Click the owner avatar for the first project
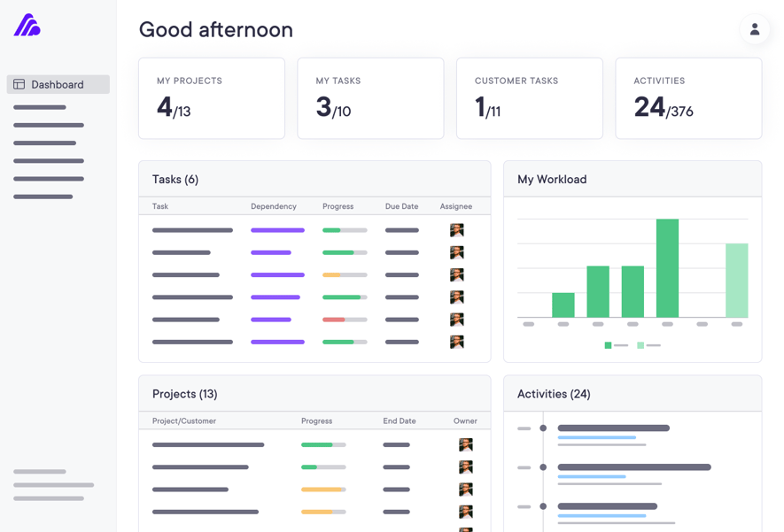This screenshot has height=532, width=784. [464, 444]
